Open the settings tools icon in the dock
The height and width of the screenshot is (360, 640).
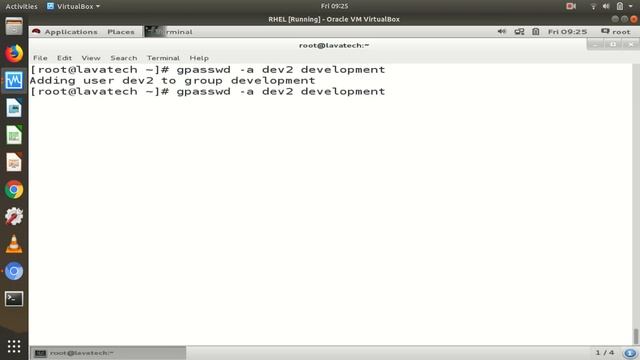point(14,217)
